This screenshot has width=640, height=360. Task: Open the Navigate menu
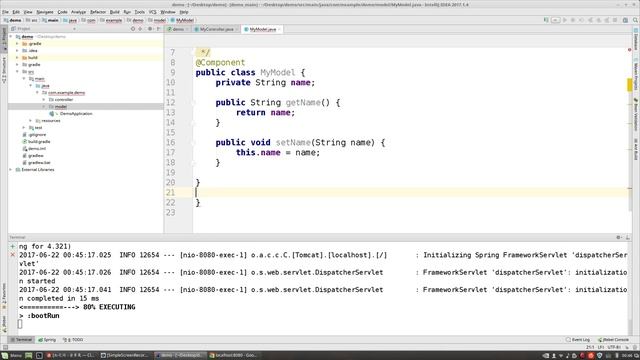pos(44,12)
